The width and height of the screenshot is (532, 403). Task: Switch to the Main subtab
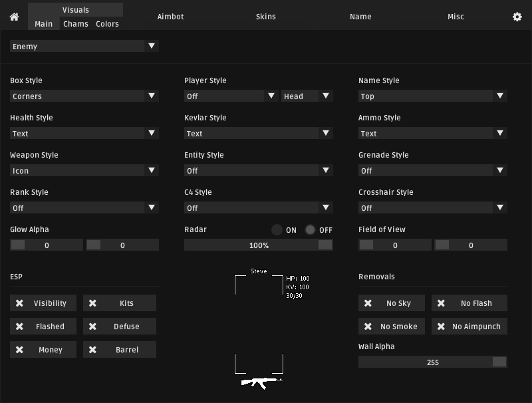pos(43,24)
